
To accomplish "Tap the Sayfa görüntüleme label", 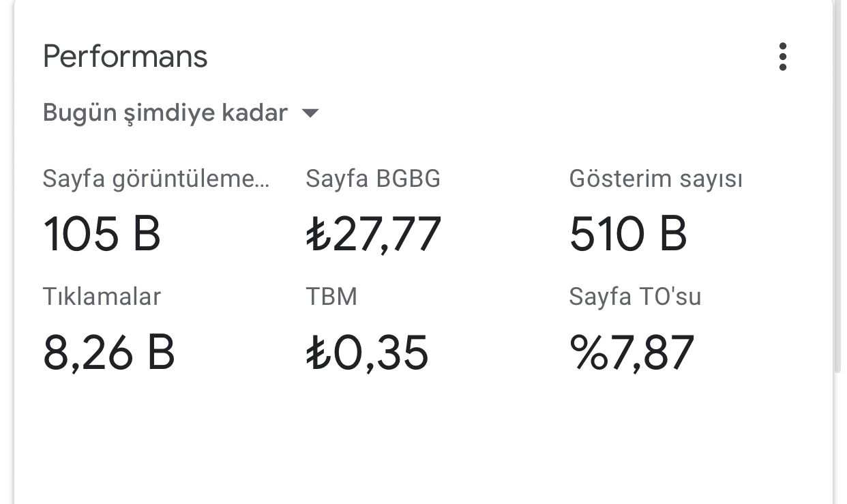I will point(156,179).
